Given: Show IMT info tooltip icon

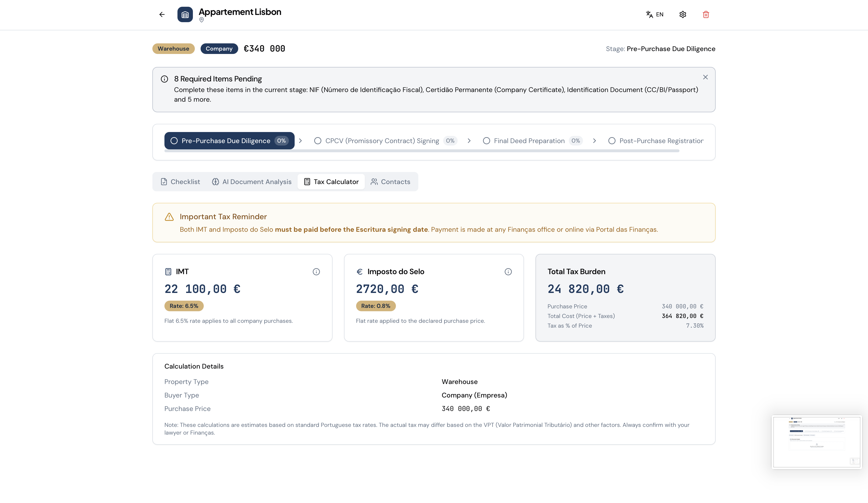Looking at the screenshot, I should pyautogui.click(x=316, y=272).
